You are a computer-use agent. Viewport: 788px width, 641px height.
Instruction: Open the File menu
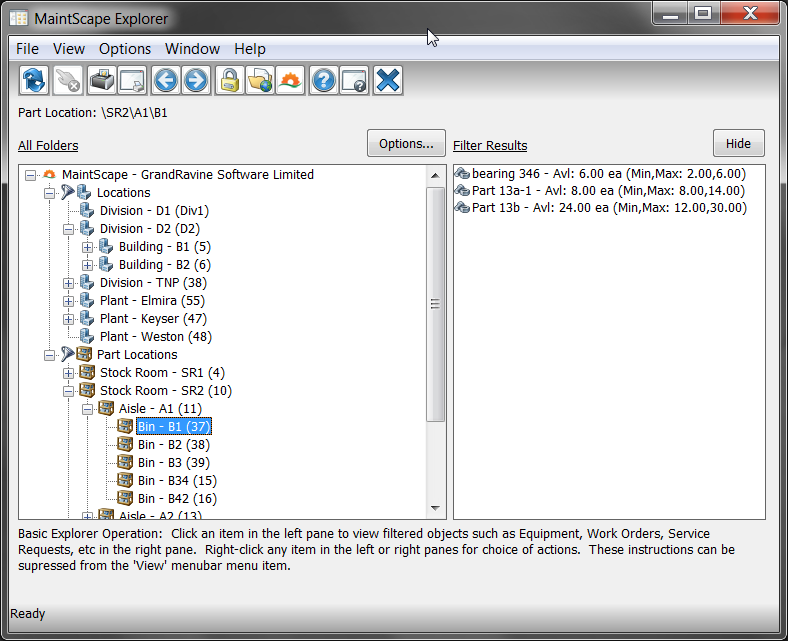tap(27, 49)
